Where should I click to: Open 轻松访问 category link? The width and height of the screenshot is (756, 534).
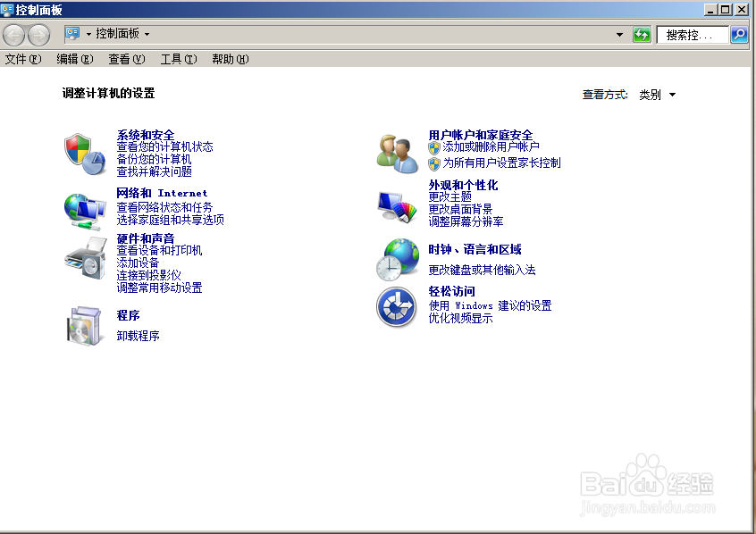[x=452, y=292]
